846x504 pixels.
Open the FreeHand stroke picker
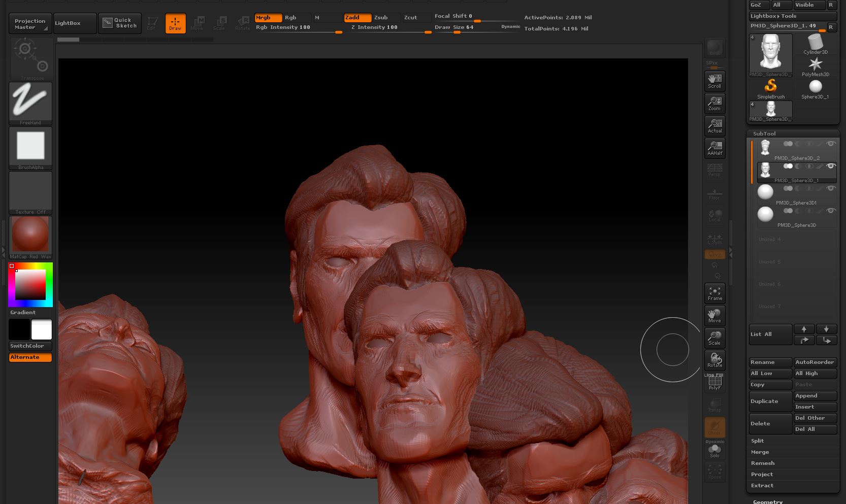[30, 103]
